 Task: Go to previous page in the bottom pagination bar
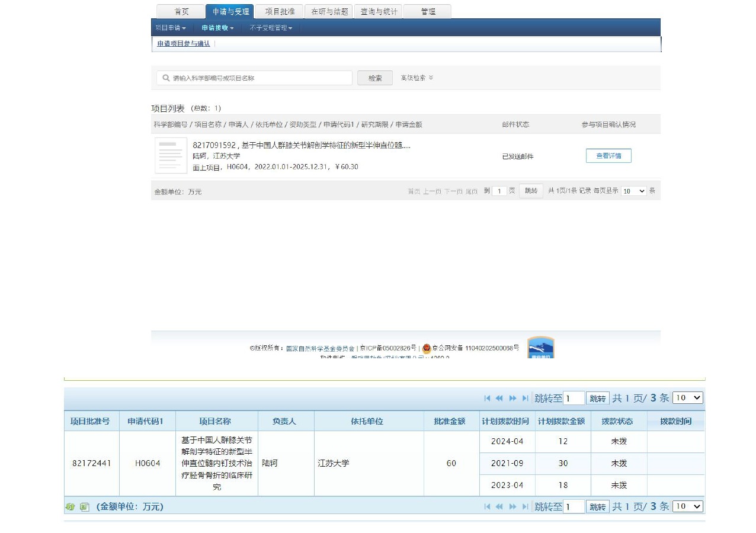pyautogui.click(x=499, y=507)
